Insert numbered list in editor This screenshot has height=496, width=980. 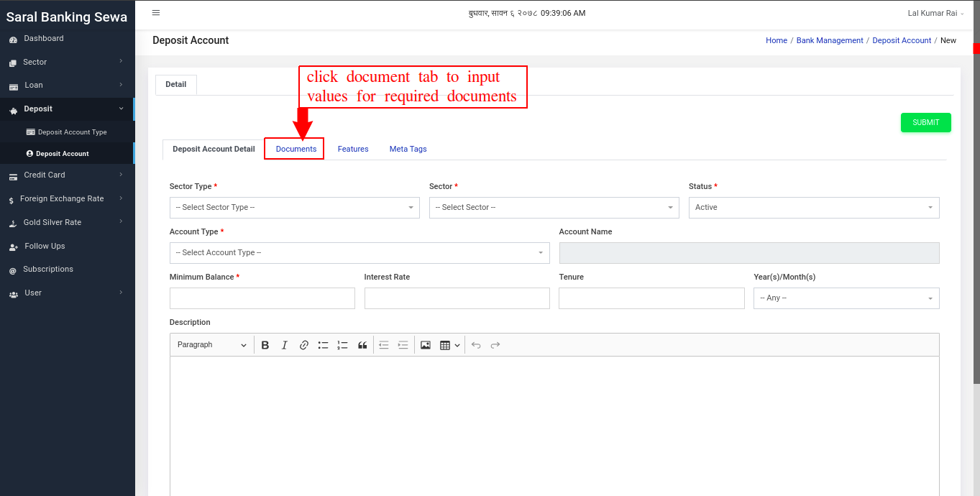343,345
